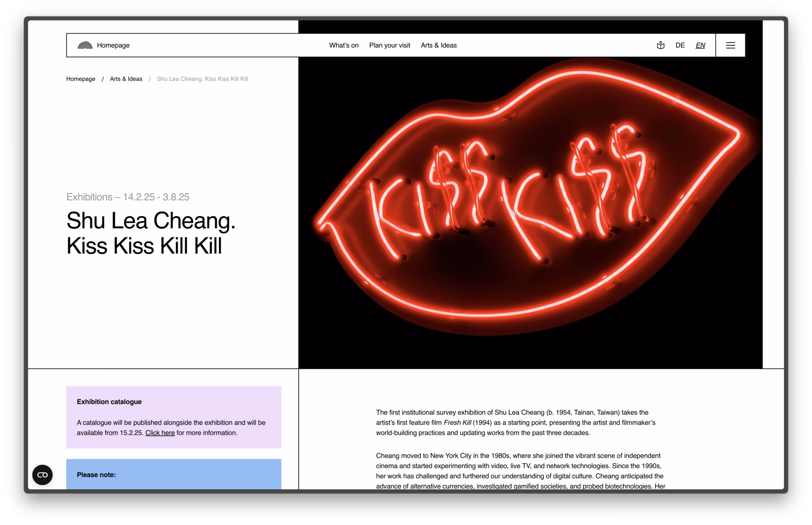Go to Homepage in breadcrumb trail
Image resolution: width=812 pixels, height=525 pixels.
click(81, 79)
